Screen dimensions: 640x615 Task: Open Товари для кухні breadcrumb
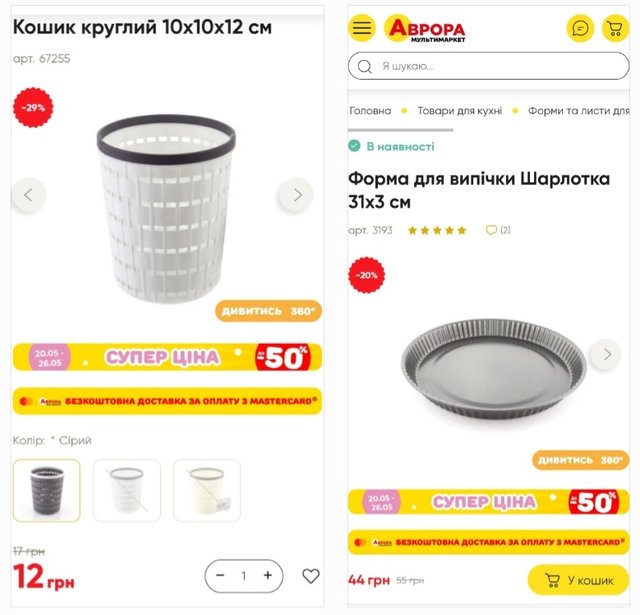460,111
